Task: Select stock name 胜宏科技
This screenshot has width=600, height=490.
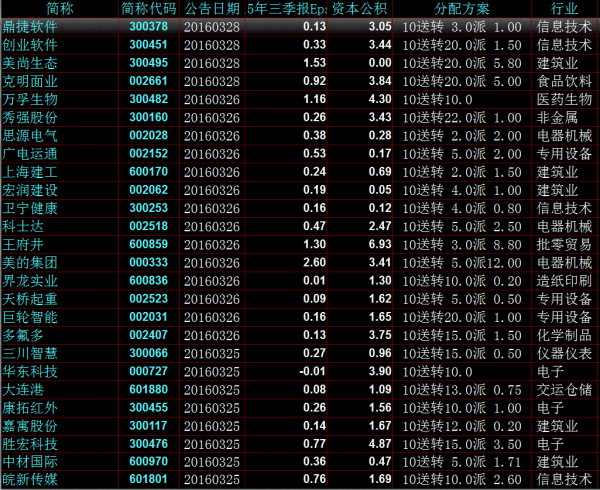Action: pyautogui.click(x=30, y=444)
